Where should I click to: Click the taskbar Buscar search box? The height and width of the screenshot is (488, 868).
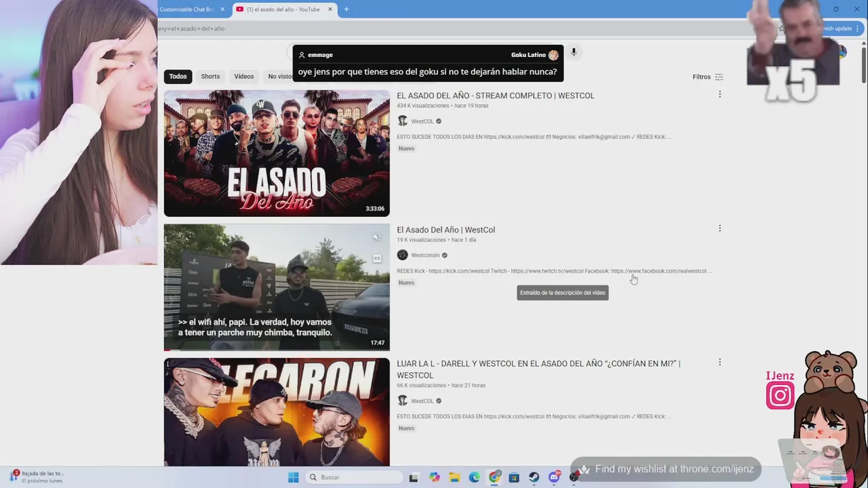tap(353, 477)
